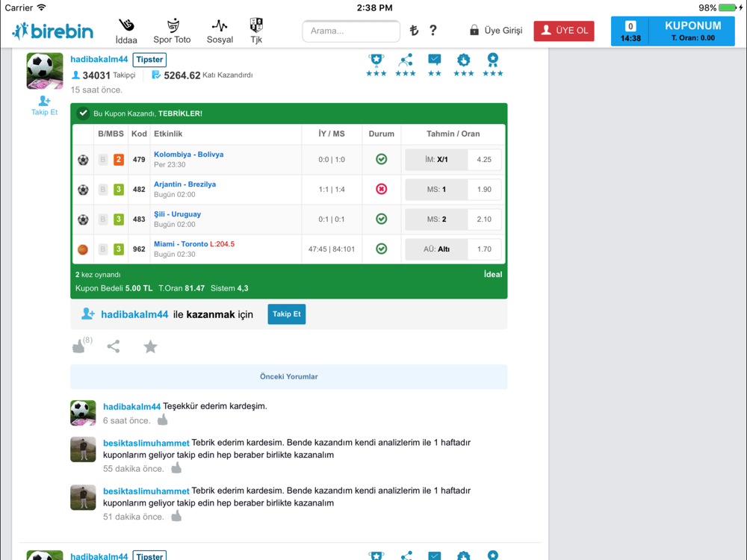This screenshot has width=747, height=560.
Task: Expand Önceki Yorumlar previous comments
Action: pos(288,376)
